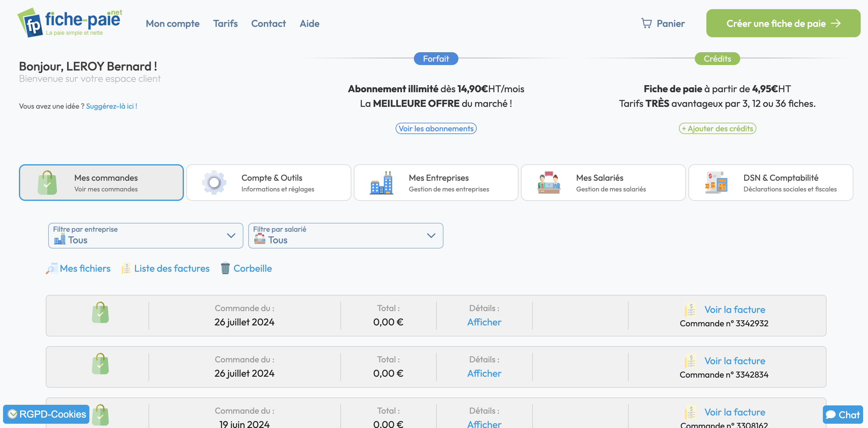Open the Mes fichiers link
The height and width of the screenshot is (428, 868).
coord(85,268)
